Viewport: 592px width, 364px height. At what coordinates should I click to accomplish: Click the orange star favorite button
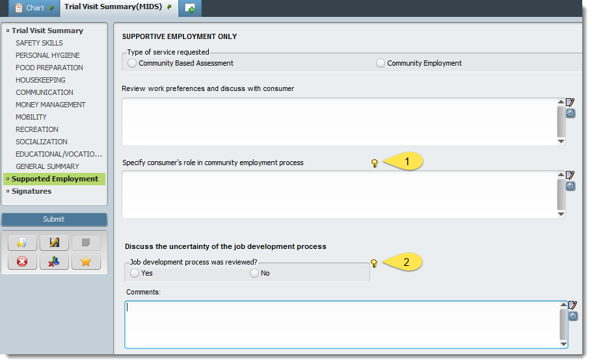pos(86,261)
